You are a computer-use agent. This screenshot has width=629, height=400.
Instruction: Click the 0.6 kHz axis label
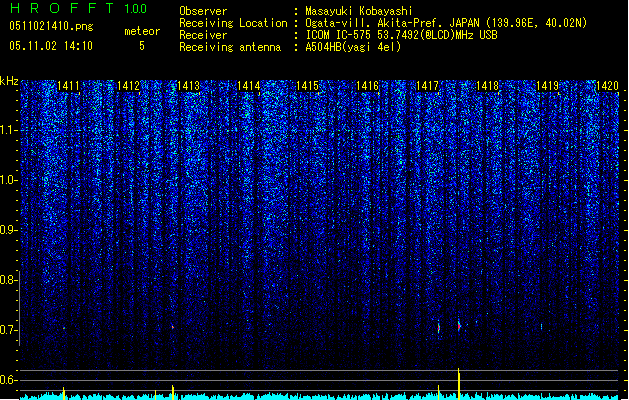pos(9,380)
